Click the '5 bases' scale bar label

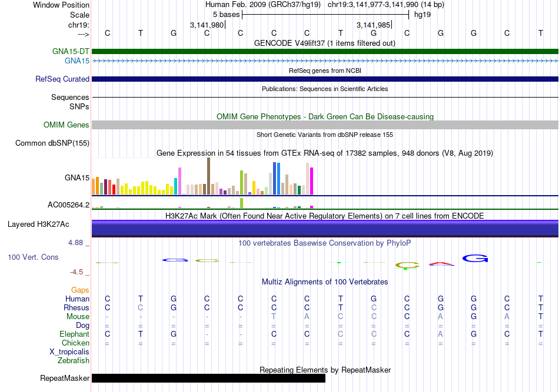(x=227, y=15)
